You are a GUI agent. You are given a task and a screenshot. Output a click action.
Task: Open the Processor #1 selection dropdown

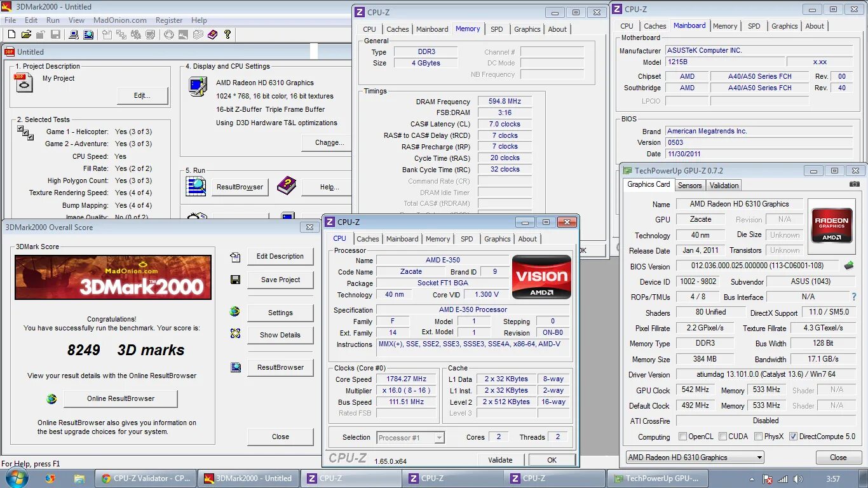pyautogui.click(x=410, y=437)
